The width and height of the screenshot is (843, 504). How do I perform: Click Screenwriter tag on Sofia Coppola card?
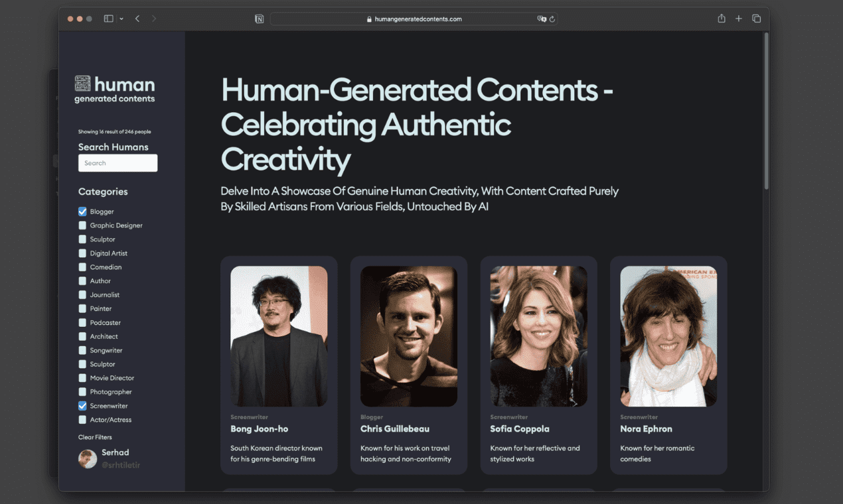click(x=510, y=417)
